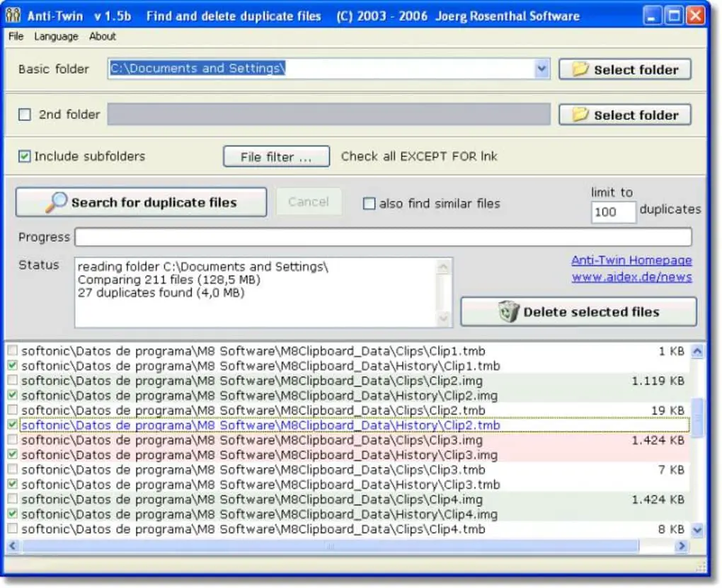
Task: Click the Progress bar
Action: point(383,237)
